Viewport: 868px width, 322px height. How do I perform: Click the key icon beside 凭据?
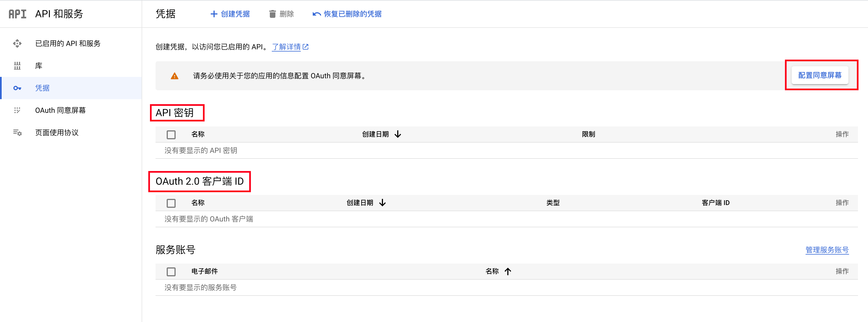17,88
